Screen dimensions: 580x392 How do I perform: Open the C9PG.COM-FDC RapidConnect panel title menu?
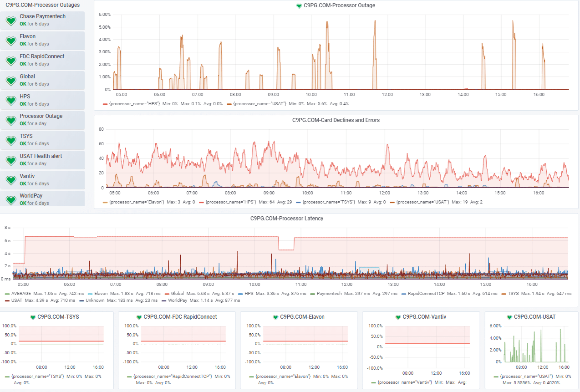click(180, 317)
